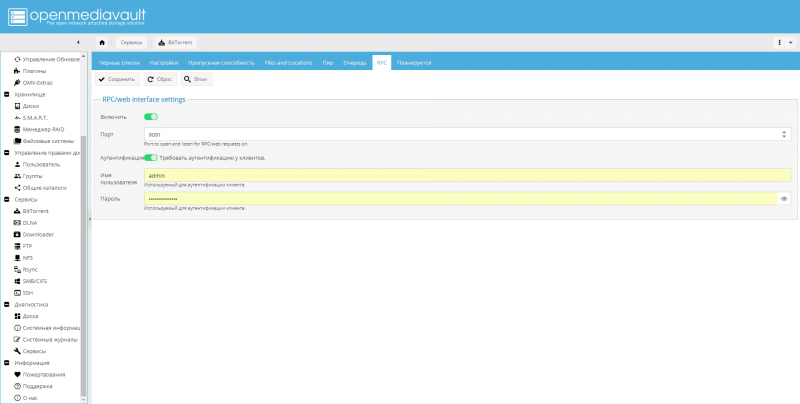Open О нас about page
800x404 pixels.
[x=30, y=398]
